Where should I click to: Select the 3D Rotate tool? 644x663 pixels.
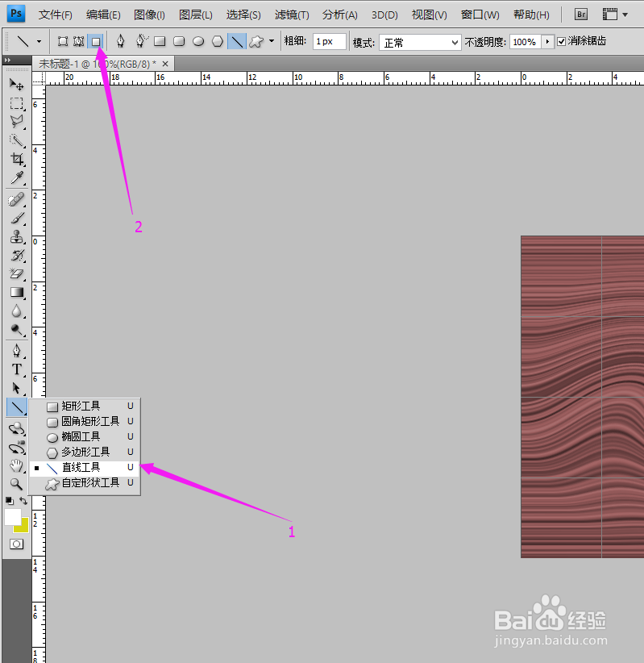point(16,429)
